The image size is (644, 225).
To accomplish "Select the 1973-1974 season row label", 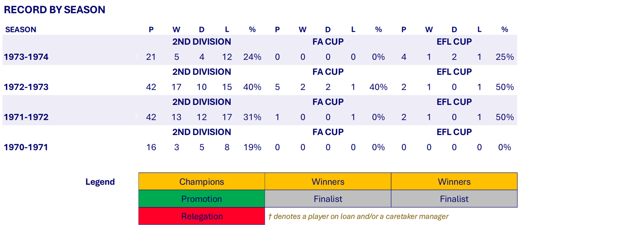I will pyautogui.click(x=26, y=57).
